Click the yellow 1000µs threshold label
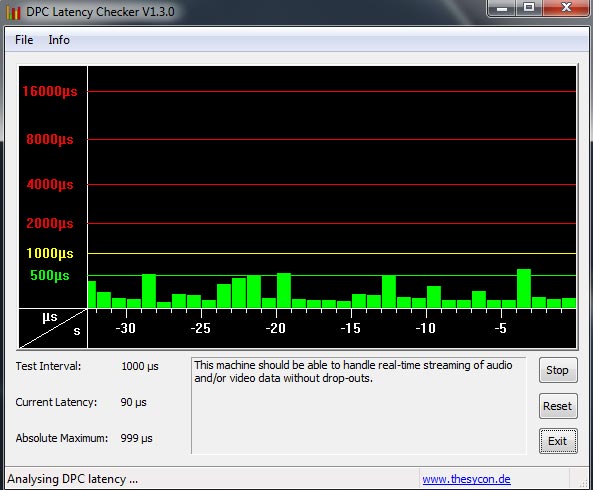This screenshot has height=490, width=593. tap(50, 253)
